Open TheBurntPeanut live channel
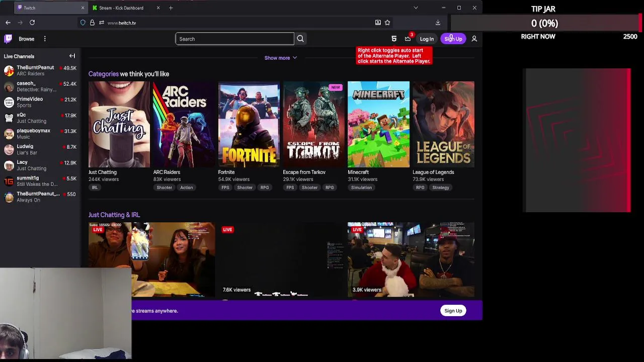The image size is (644, 362). point(40,71)
